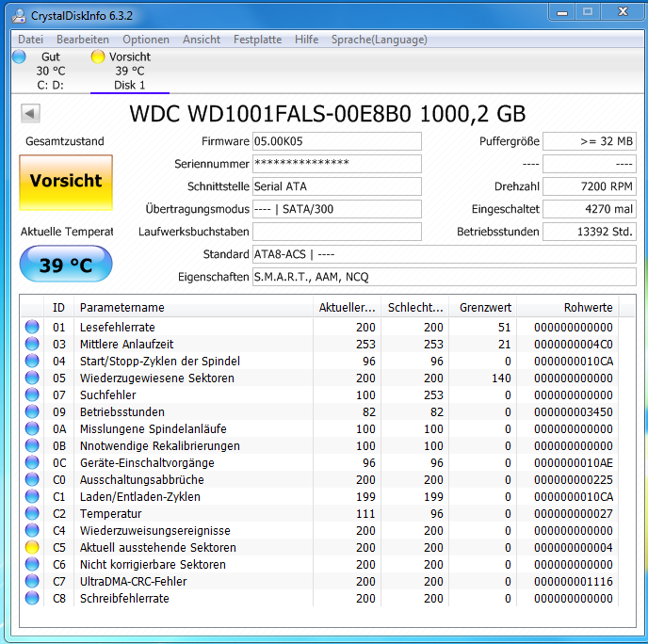Click the Eingeschaltet field 4270 mal
The image size is (648, 644).
coord(590,209)
